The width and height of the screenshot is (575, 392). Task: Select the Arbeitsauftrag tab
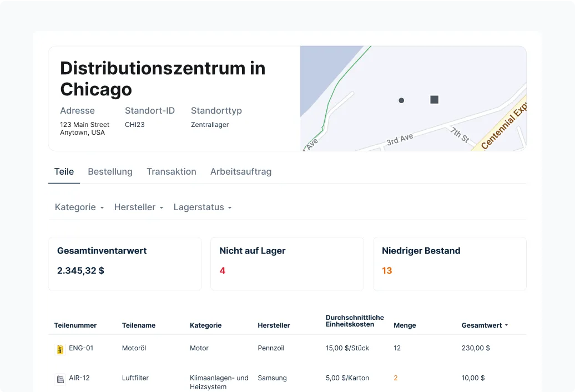(x=240, y=171)
